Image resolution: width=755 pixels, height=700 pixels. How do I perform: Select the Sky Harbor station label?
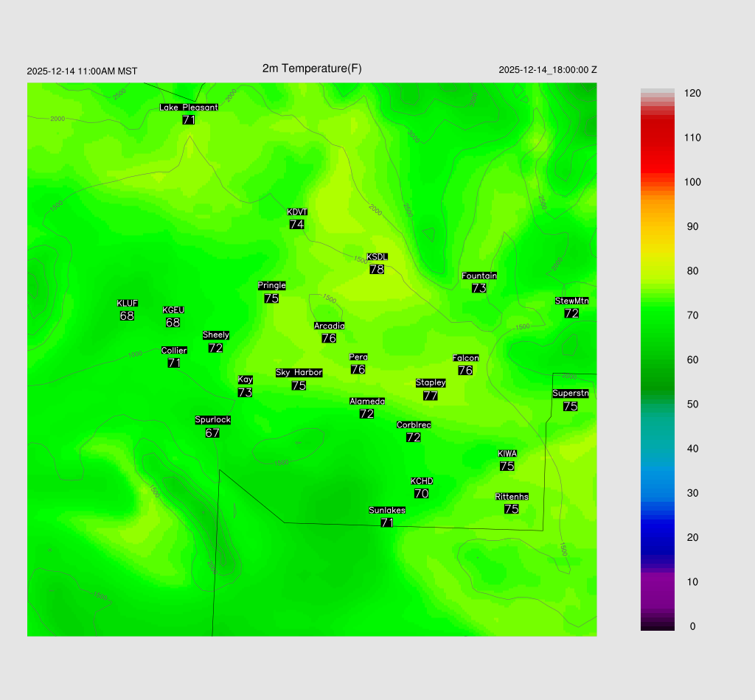[299, 373]
